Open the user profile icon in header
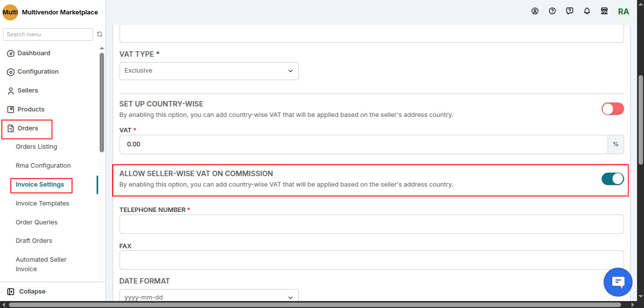Screen dimensions: 644x308 [x=535, y=11]
